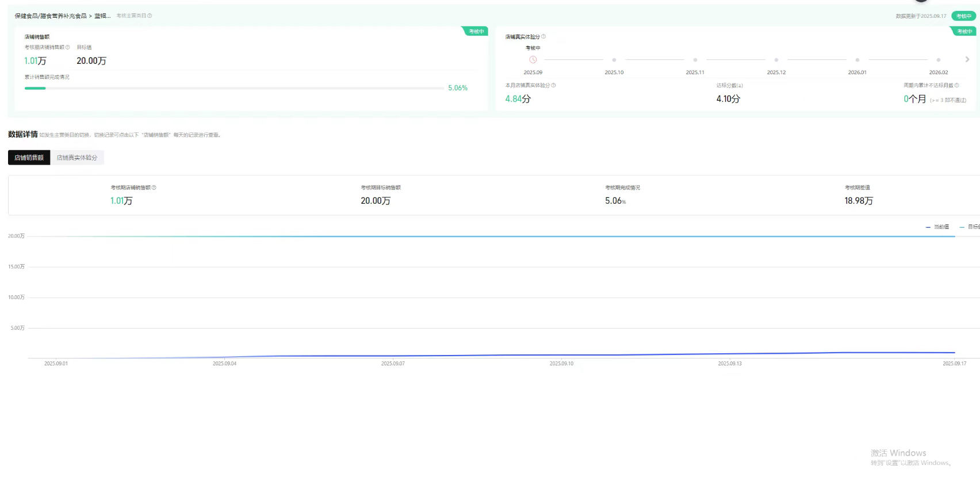Image resolution: width=980 pixels, height=477 pixels.
Task: Open the 保健食品/膳食营养补充食品 category breadcrumb
Action: point(51,16)
